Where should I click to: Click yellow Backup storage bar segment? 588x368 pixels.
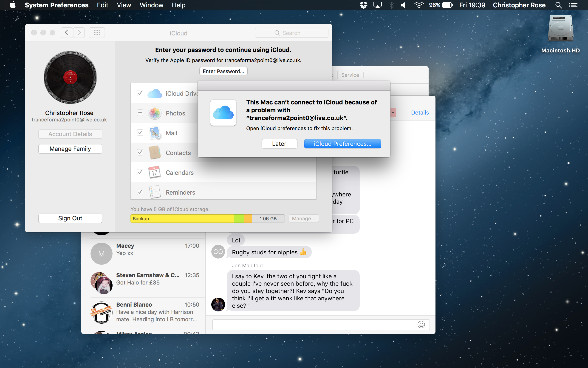182,218
